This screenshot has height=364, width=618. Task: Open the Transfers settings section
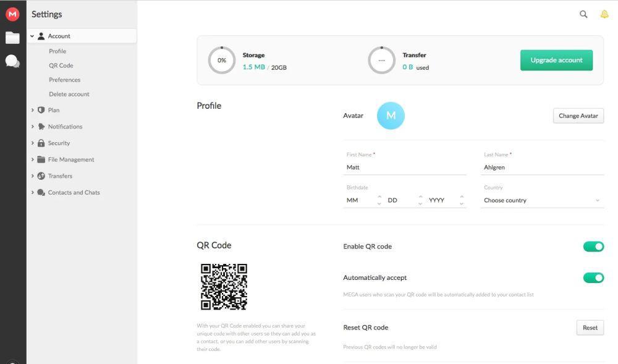pyautogui.click(x=60, y=176)
